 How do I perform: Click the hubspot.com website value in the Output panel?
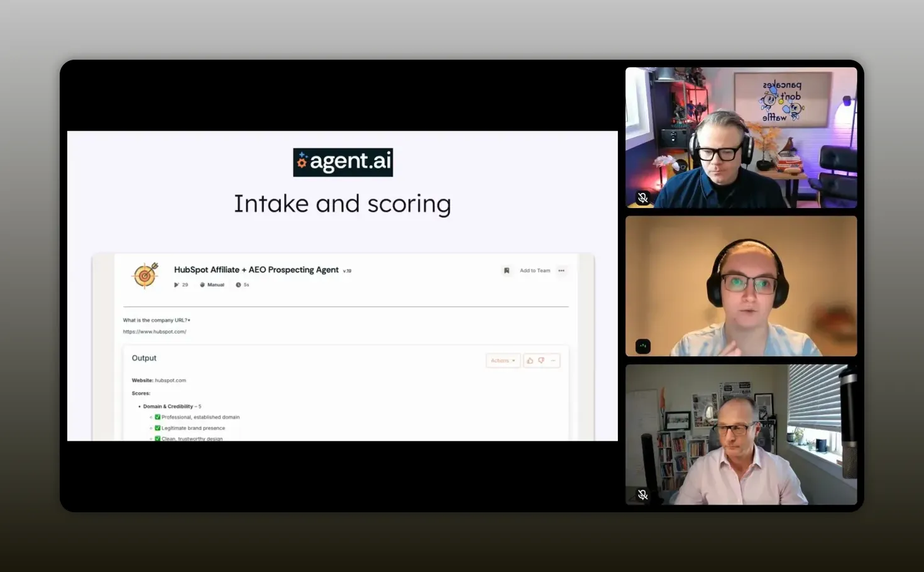pos(170,380)
